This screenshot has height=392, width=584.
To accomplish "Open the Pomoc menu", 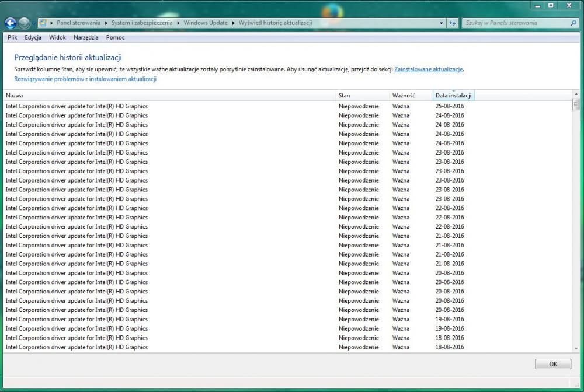I will tap(116, 37).
